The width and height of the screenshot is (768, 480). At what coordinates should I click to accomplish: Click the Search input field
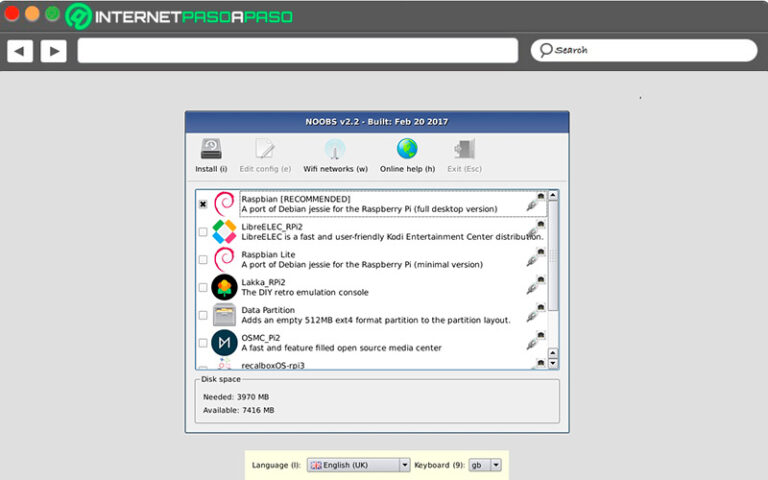coord(644,50)
